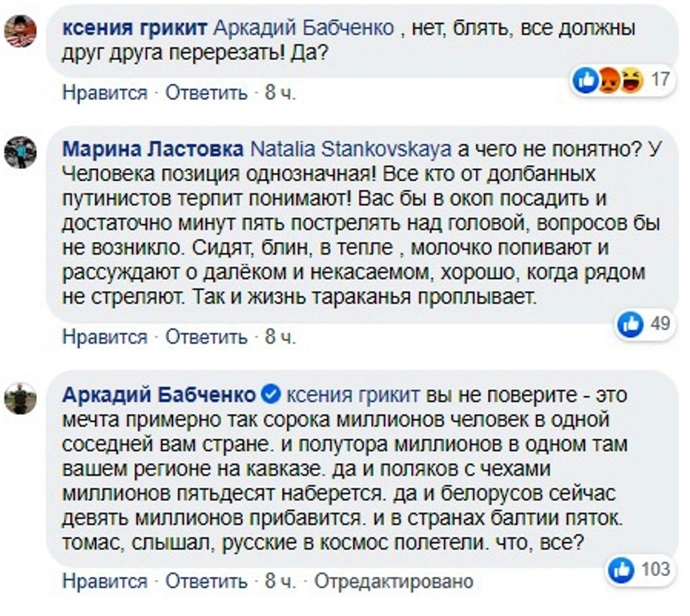
Task: Open Марина Ластовка's profile avatar
Action: [20, 152]
